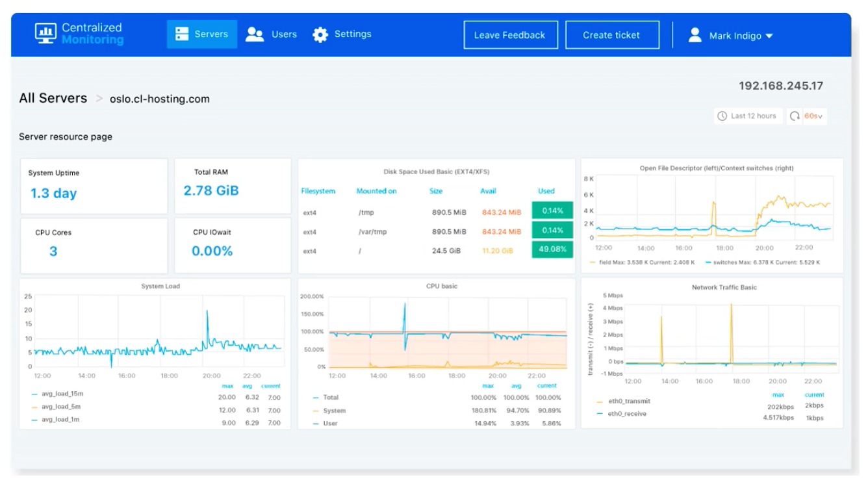This screenshot has width=868, height=486.
Task: Click the Mounted on column header
Action: click(x=377, y=191)
